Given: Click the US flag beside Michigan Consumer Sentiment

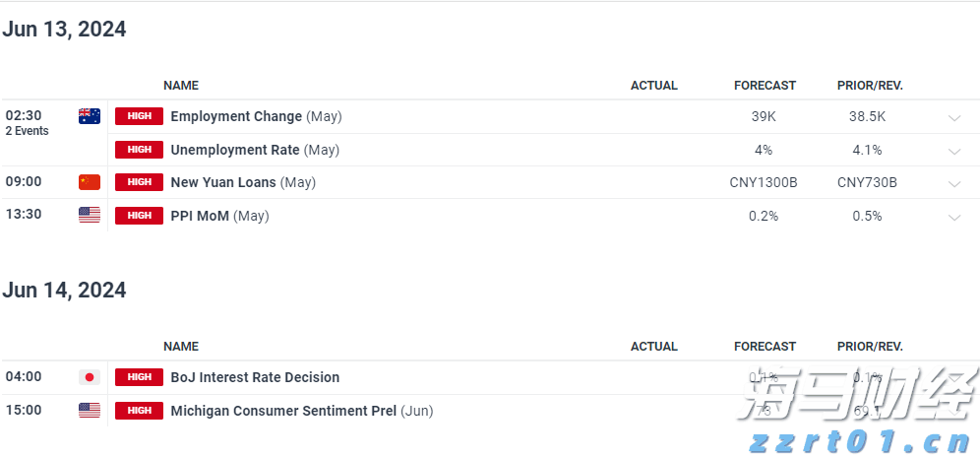Looking at the screenshot, I should 90,411.
